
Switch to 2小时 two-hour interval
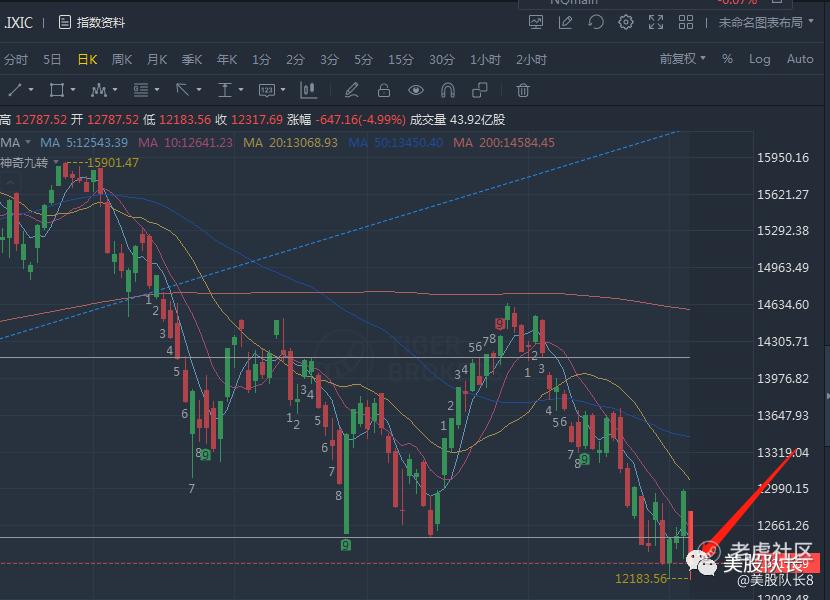tap(531, 59)
